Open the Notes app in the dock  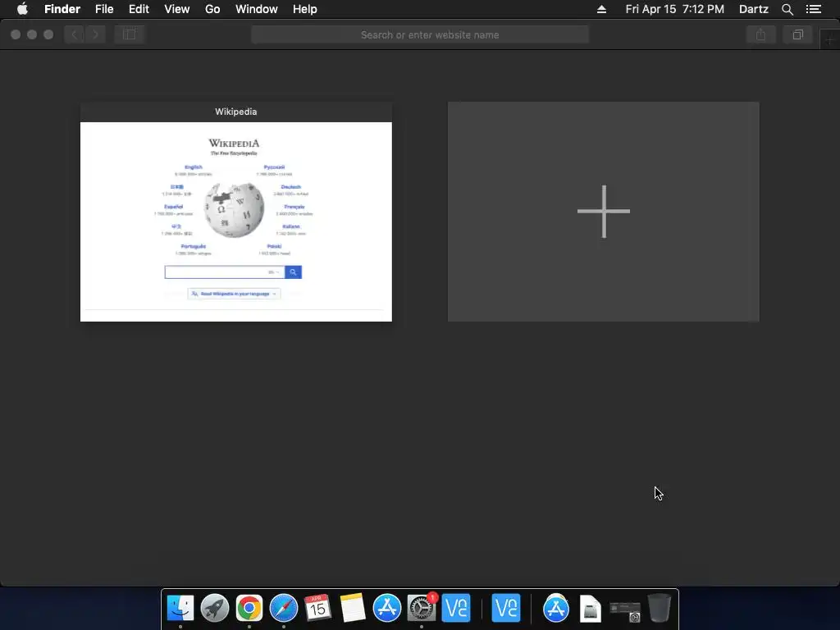(x=352, y=608)
